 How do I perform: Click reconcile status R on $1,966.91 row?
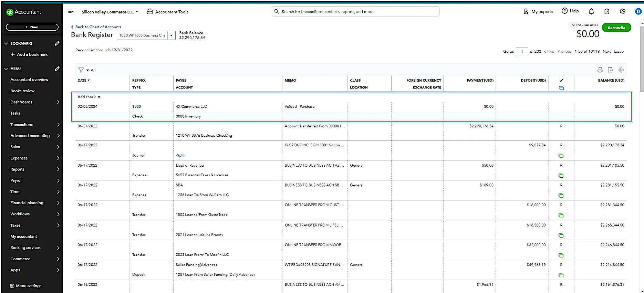561,285
